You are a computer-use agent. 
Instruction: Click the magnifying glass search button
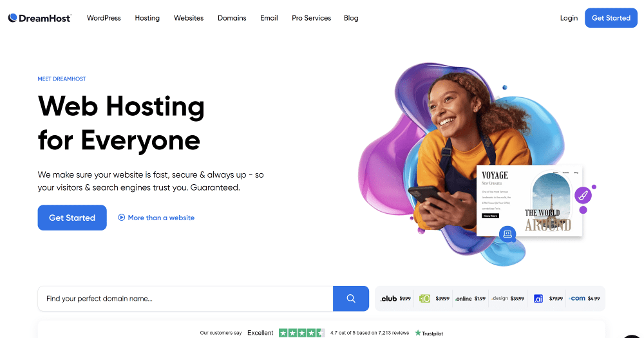[x=351, y=299]
